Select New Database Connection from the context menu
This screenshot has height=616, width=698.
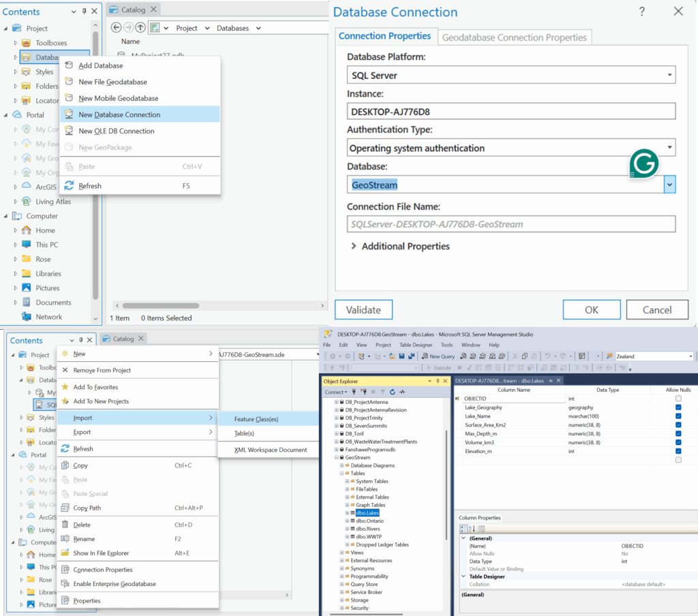pyautogui.click(x=119, y=114)
